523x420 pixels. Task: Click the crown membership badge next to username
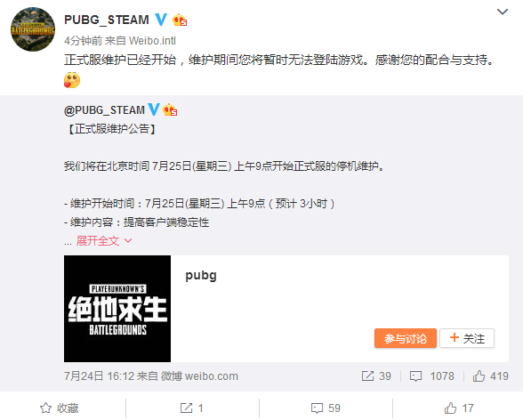pos(180,20)
